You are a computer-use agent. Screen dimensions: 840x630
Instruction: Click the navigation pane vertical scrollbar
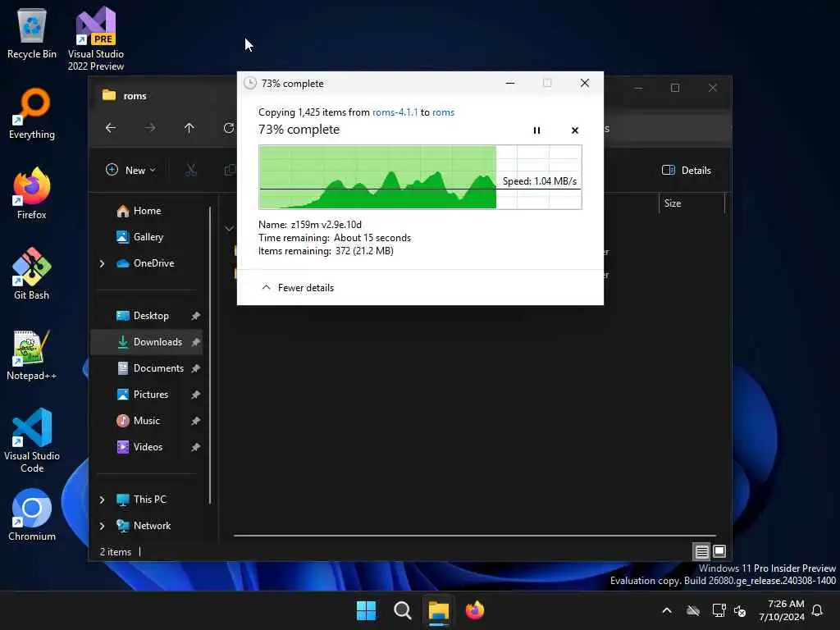tap(210, 354)
